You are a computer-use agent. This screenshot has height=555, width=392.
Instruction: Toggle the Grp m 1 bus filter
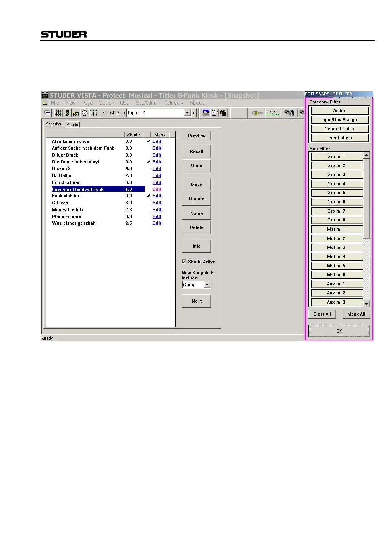tap(337, 157)
